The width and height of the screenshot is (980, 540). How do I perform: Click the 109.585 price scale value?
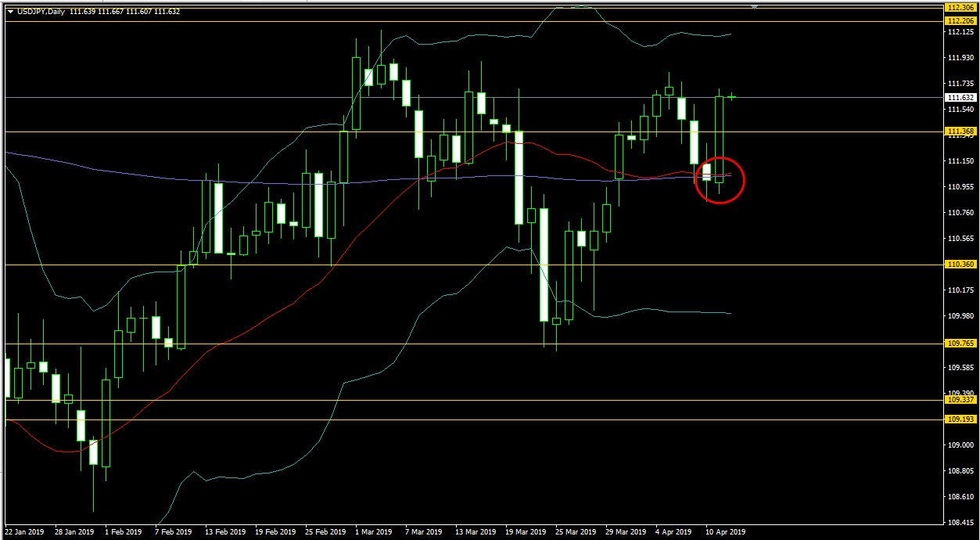960,368
